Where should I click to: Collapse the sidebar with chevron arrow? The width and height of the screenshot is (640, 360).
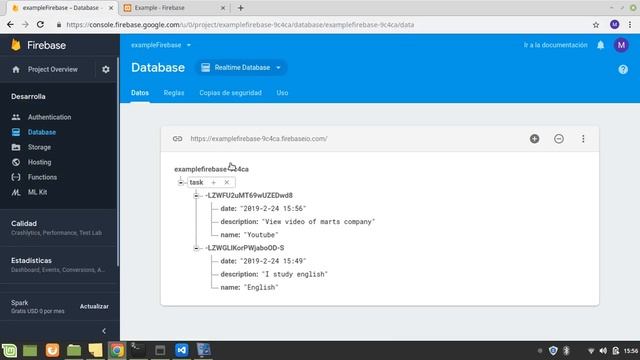(104, 331)
